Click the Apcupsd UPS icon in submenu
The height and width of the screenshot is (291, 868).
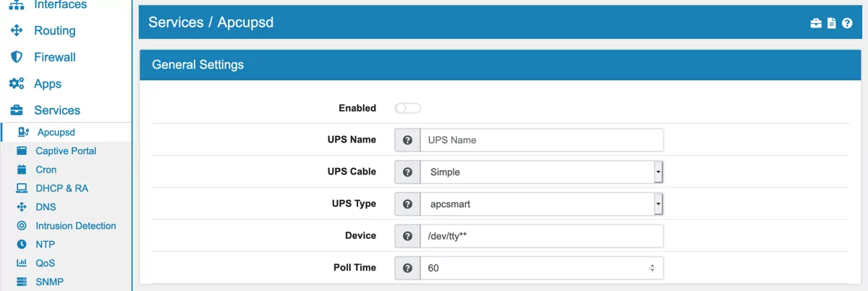point(23,132)
